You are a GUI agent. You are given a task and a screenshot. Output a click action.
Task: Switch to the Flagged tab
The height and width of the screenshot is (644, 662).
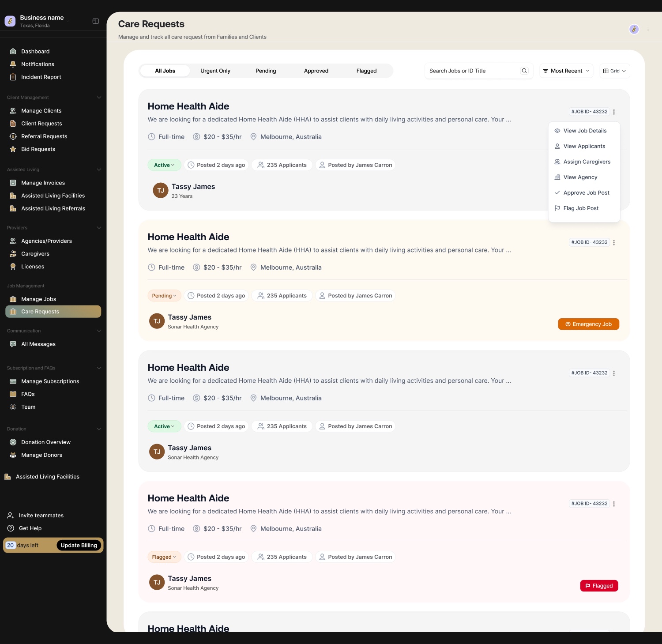(x=366, y=71)
